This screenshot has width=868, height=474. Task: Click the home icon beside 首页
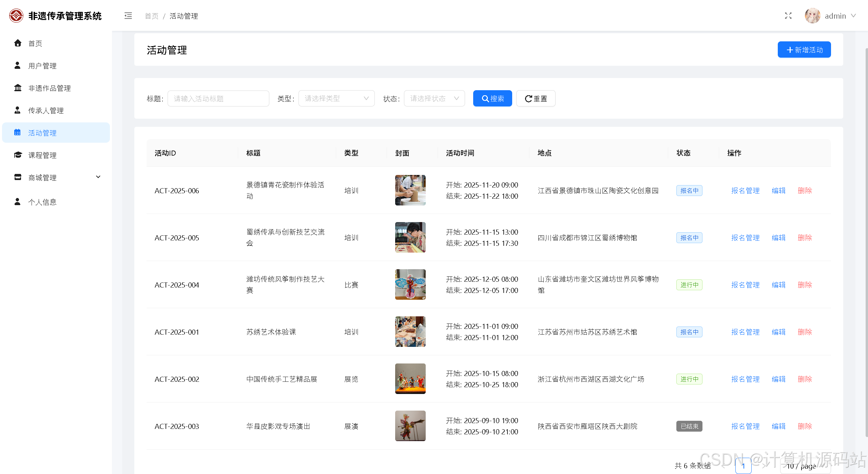point(18,43)
